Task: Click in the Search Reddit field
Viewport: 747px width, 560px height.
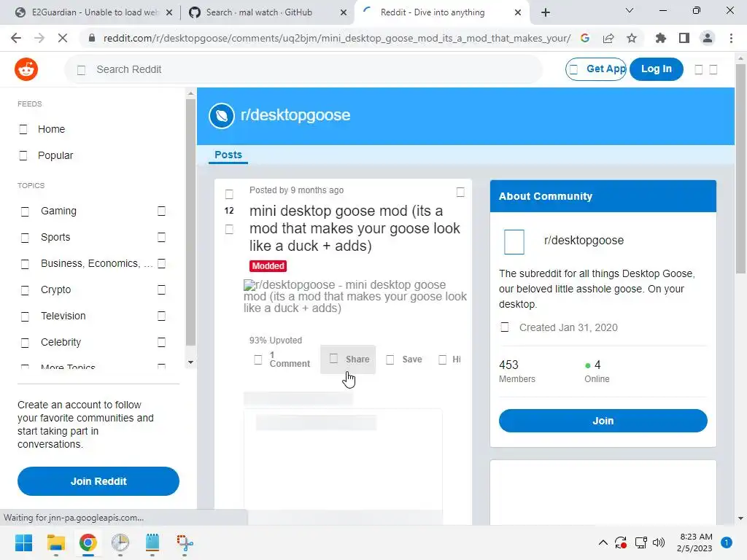Action: click(303, 69)
